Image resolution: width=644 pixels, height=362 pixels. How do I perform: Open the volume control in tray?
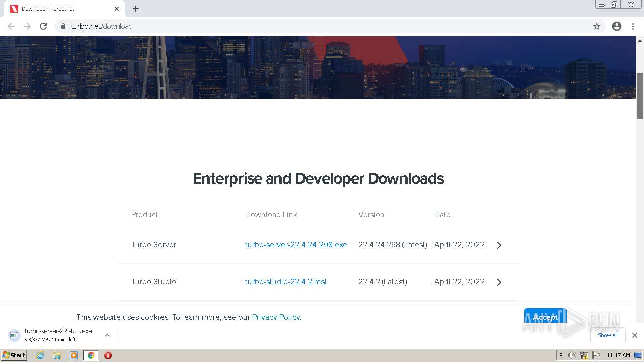pos(572,355)
